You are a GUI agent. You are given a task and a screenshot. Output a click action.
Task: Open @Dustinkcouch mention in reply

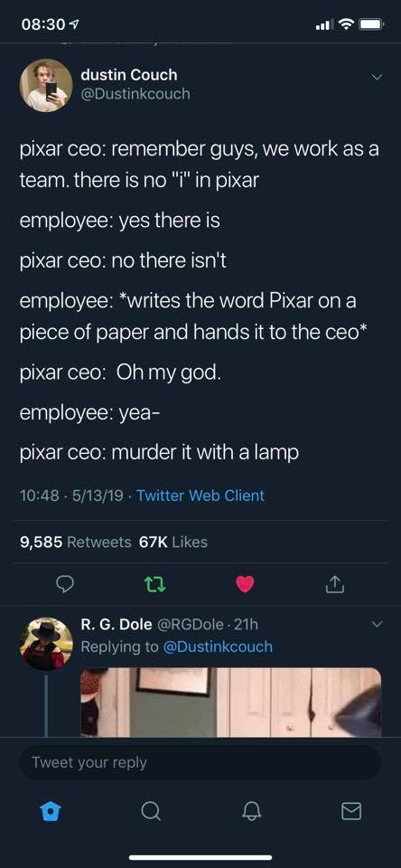tap(218, 646)
